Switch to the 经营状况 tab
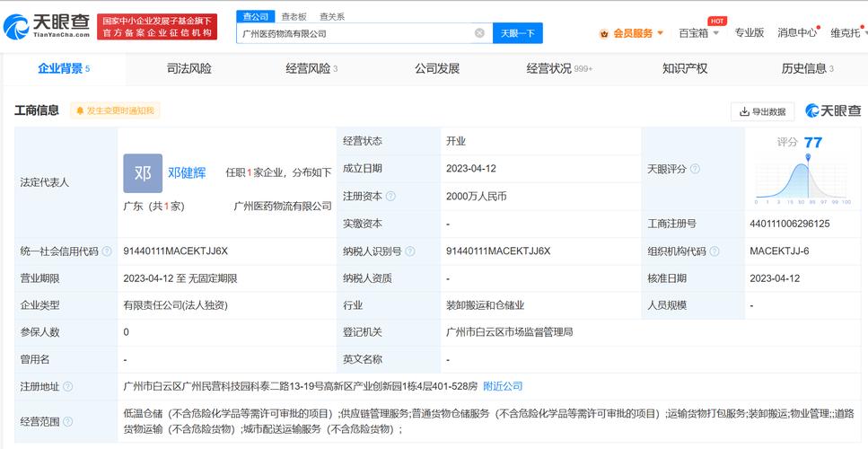Screen dimensions: 868x449 pos(559,68)
